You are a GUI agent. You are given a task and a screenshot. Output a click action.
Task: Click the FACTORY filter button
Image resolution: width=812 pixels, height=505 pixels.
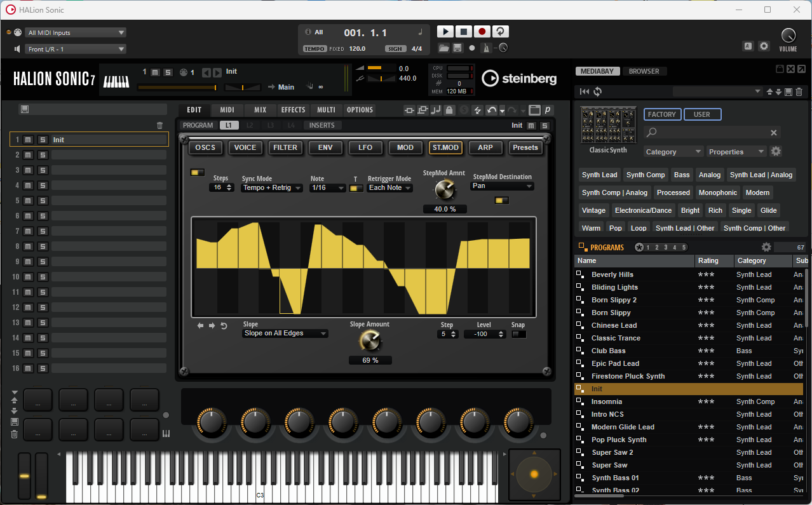[662, 114]
